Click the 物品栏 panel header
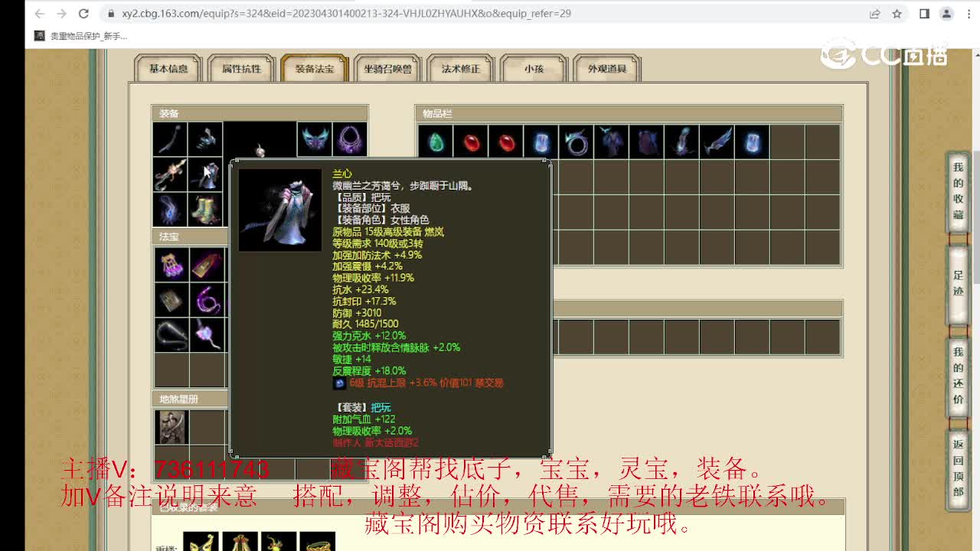Viewport: 980px width, 551px height. [x=629, y=113]
